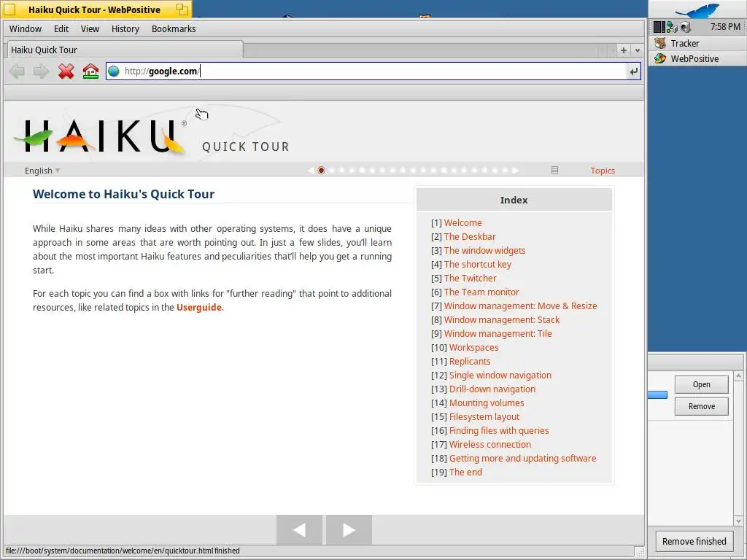Click Remove finished in the downloads window
747x560 pixels.
[694, 542]
